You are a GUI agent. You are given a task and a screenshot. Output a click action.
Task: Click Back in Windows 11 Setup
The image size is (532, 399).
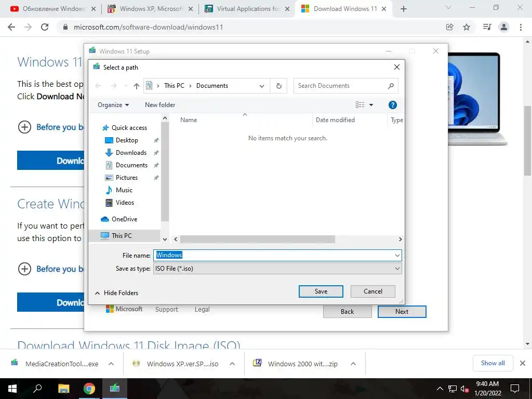[348, 312]
